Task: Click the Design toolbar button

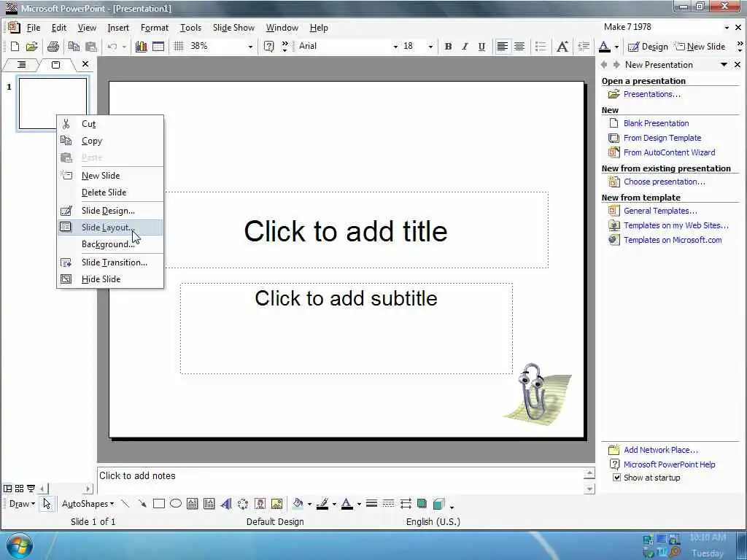Action: pyautogui.click(x=648, y=47)
